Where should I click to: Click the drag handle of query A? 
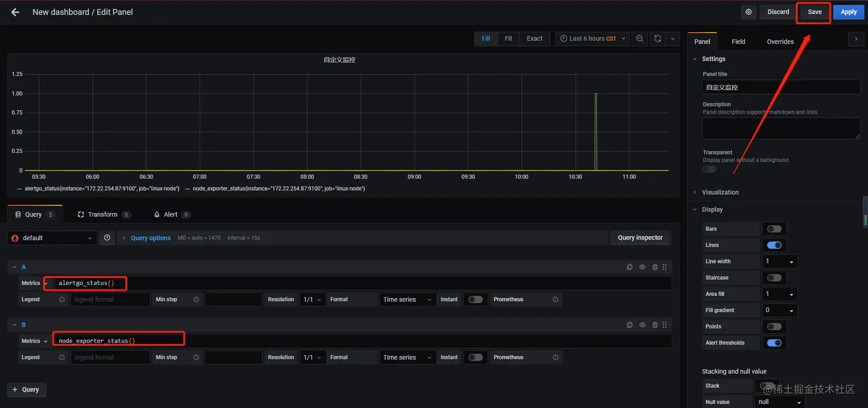[x=665, y=267]
